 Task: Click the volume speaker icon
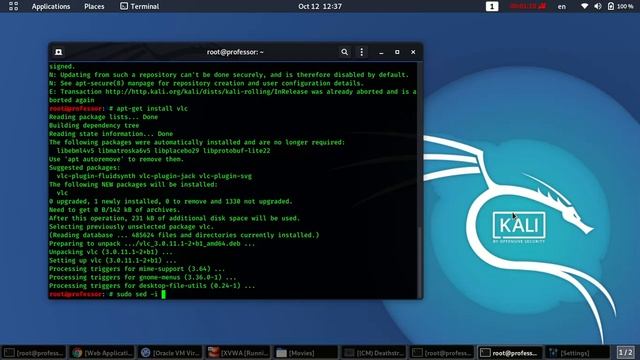[x=598, y=7]
